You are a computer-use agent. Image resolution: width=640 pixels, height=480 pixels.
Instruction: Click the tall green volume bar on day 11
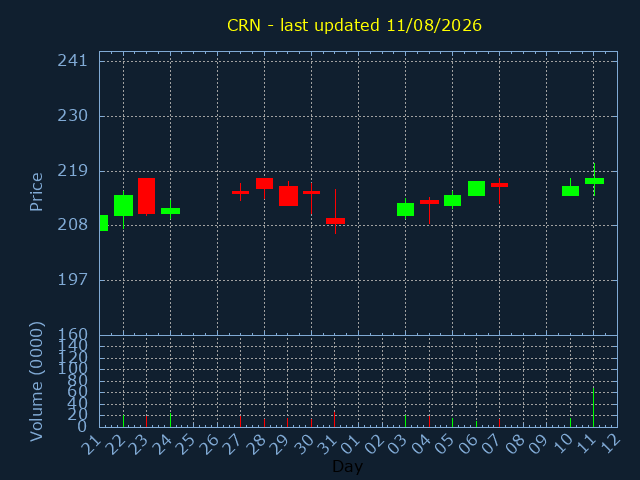click(593, 407)
